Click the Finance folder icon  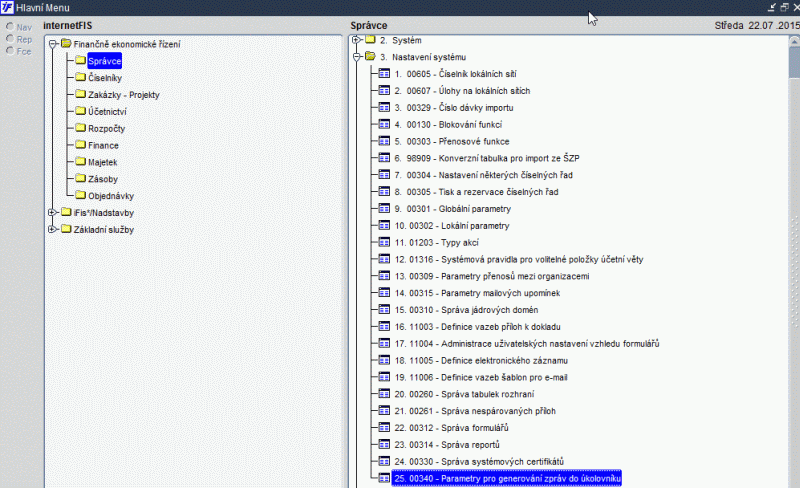pos(81,144)
